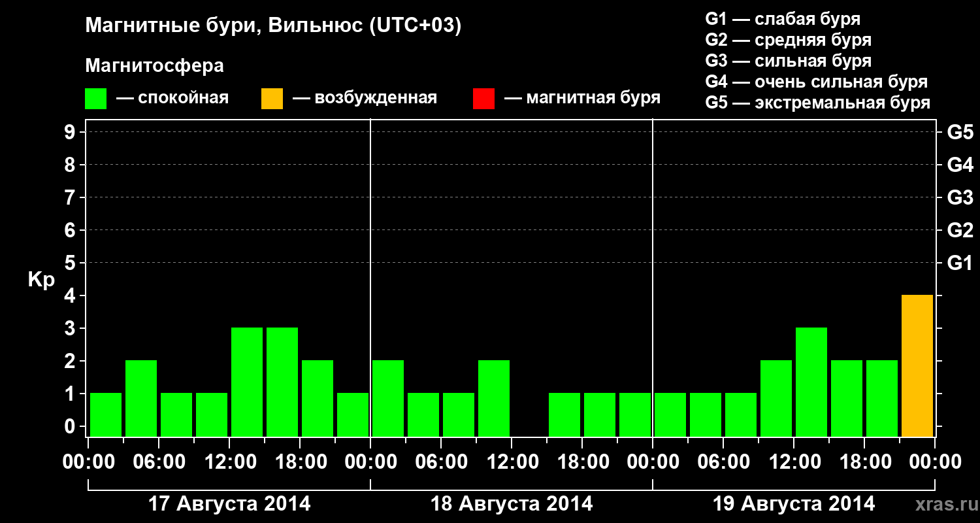Select the title 'Магнитные бури, Вильнюс (UTC+03)'

pyautogui.click(x=273, y=26)
